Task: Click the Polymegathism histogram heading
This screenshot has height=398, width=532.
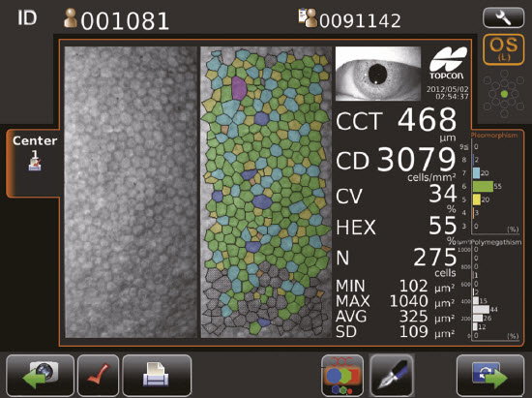Action: click(x=497, y=242)
